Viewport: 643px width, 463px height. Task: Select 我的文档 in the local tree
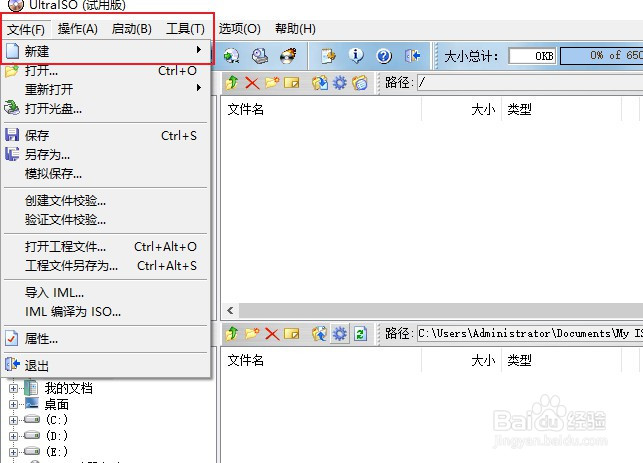pos(68,388)
